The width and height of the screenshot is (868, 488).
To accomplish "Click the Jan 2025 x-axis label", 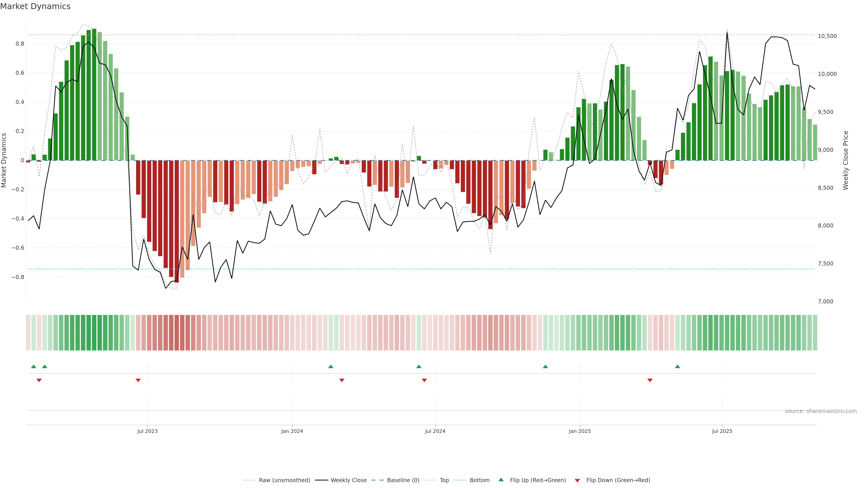I will click(x=580, y=431).
